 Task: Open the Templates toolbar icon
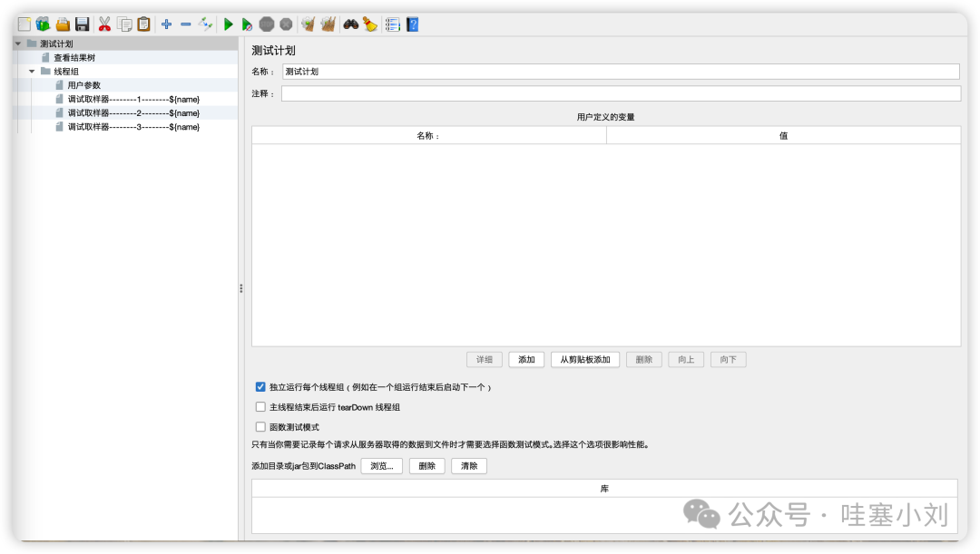point(44,24)
